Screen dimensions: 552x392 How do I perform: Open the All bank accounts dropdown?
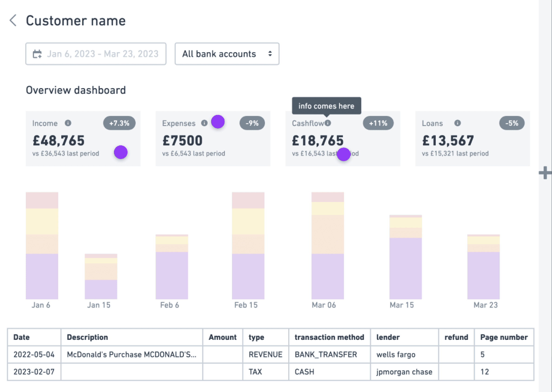(227, 54)
